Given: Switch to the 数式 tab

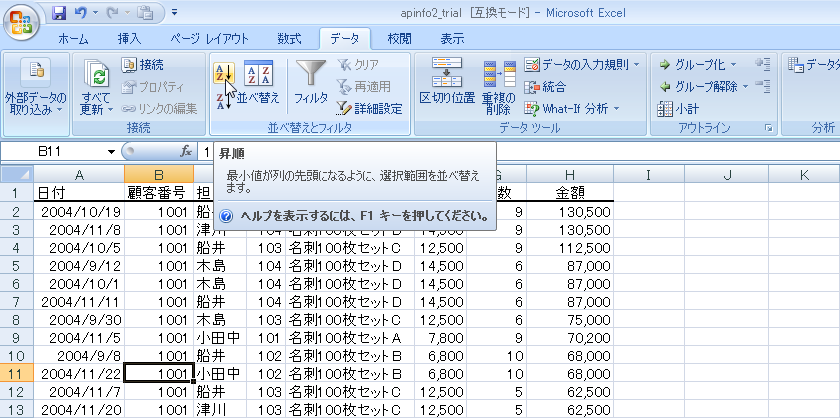Looking at the screenshot, I should pos(289,39).
